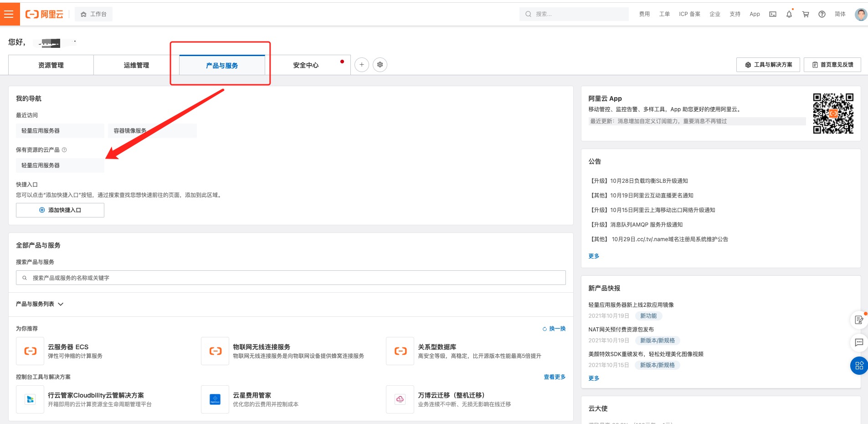Open the 企业 menu
Viewport: 868px width, 424px height.
tap(715, 14)
